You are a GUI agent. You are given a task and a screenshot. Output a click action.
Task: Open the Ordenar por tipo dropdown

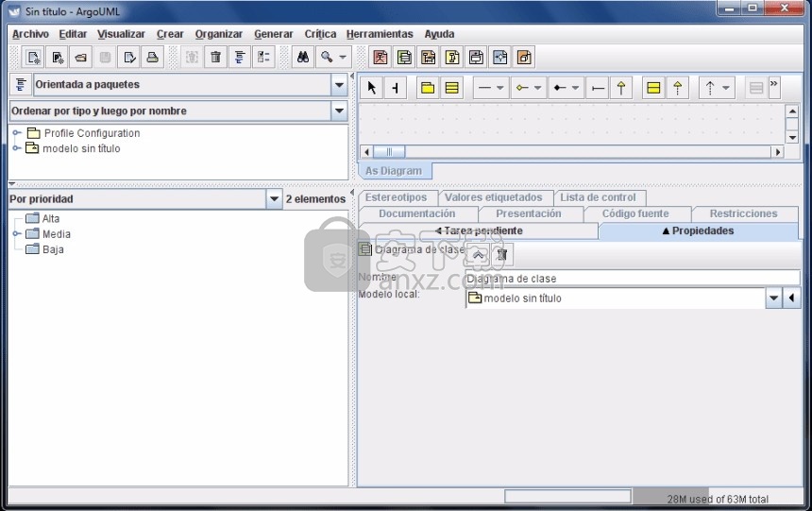click(x=339, y=111)
